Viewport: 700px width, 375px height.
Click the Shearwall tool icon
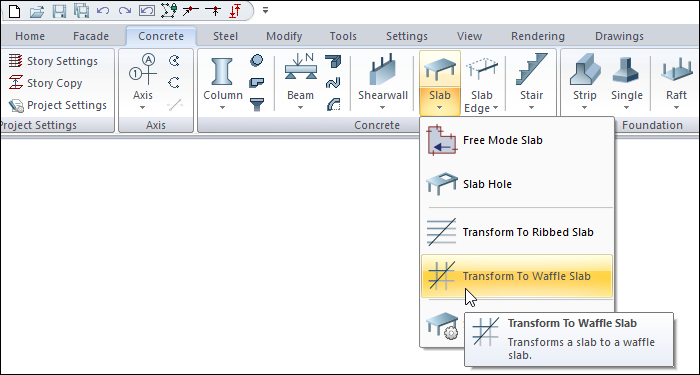[383, 70]
